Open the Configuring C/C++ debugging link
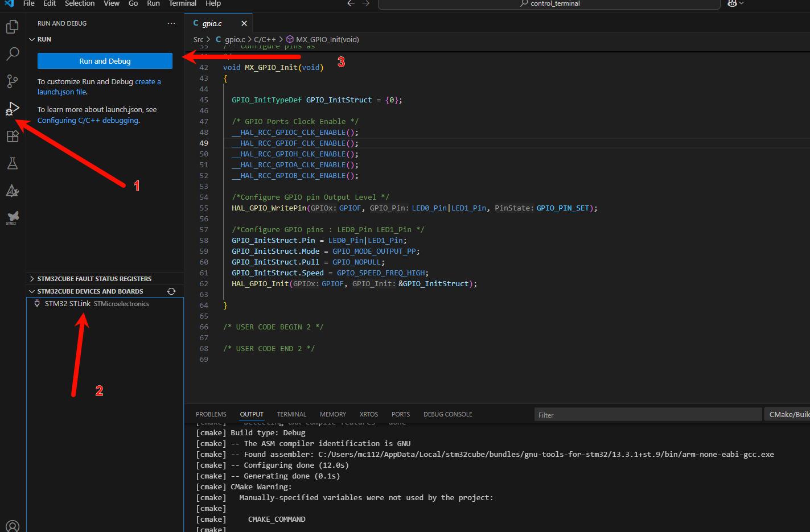Viewport: 810px width, 532px height. tap(88, 121)
